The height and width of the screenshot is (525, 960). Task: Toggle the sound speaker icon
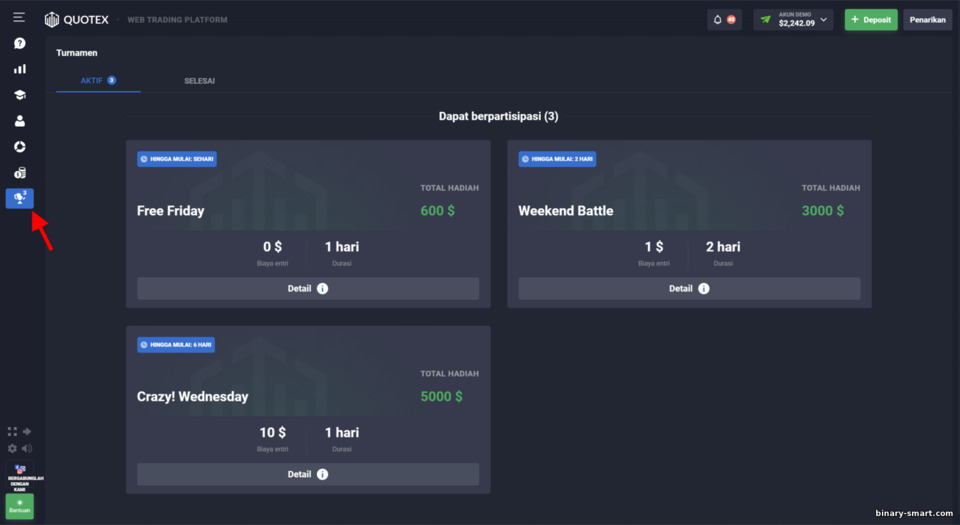coord(27,449)
